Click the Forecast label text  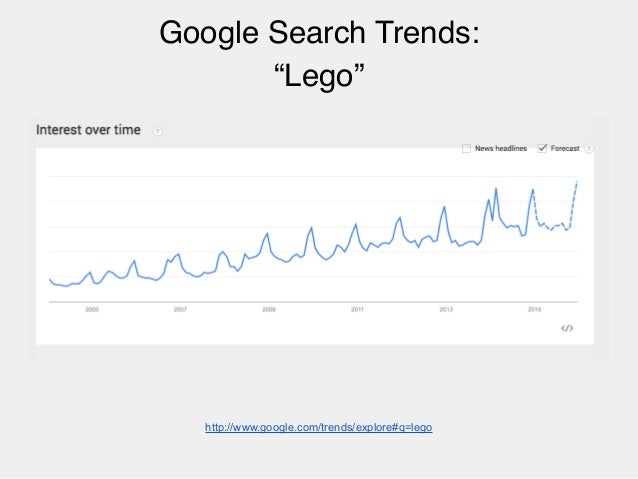[565, 149]
